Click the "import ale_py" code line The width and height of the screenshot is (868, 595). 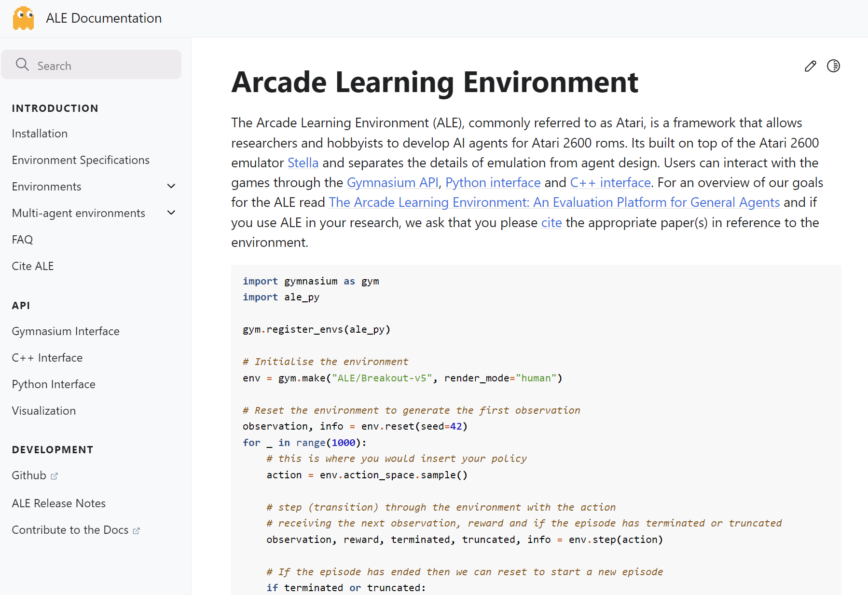[281, 297]
